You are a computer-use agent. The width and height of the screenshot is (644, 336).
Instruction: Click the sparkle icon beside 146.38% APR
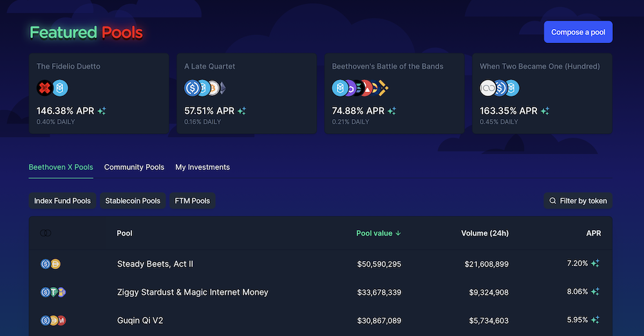102,111
